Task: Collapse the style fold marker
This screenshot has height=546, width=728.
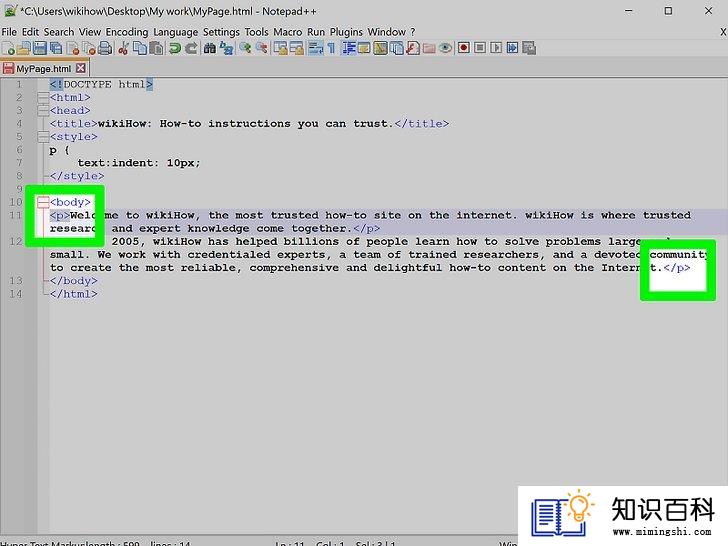Action: click(x=43, y=136)
